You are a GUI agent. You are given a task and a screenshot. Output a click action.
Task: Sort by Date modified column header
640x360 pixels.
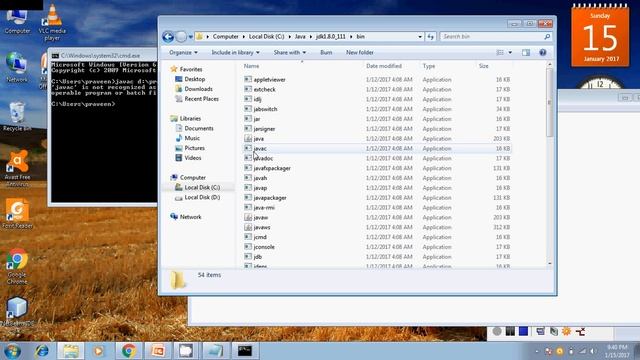(391, 66)
